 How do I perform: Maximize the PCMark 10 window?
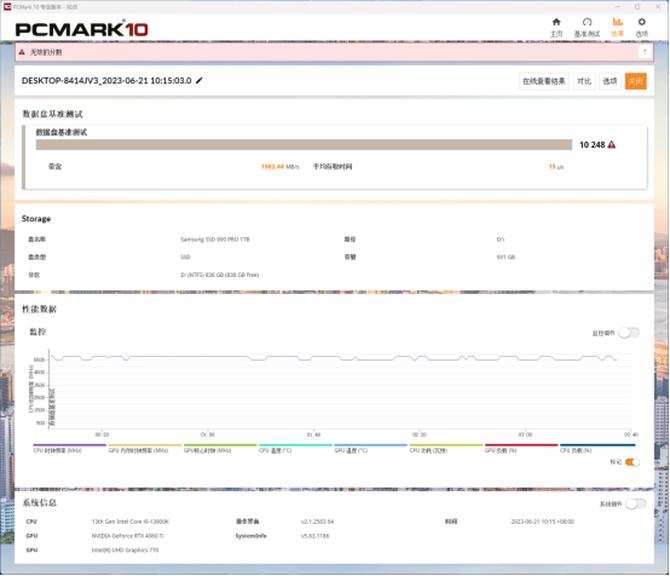point(638,6)
